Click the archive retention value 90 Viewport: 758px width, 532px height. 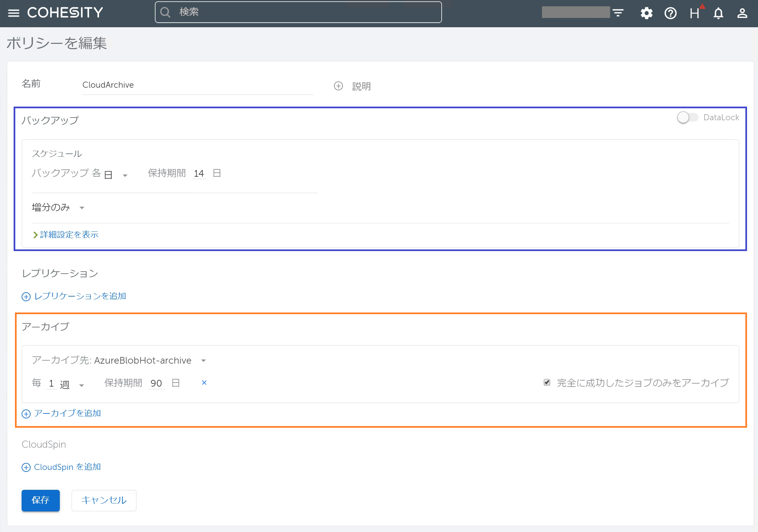tap(157, 383)
